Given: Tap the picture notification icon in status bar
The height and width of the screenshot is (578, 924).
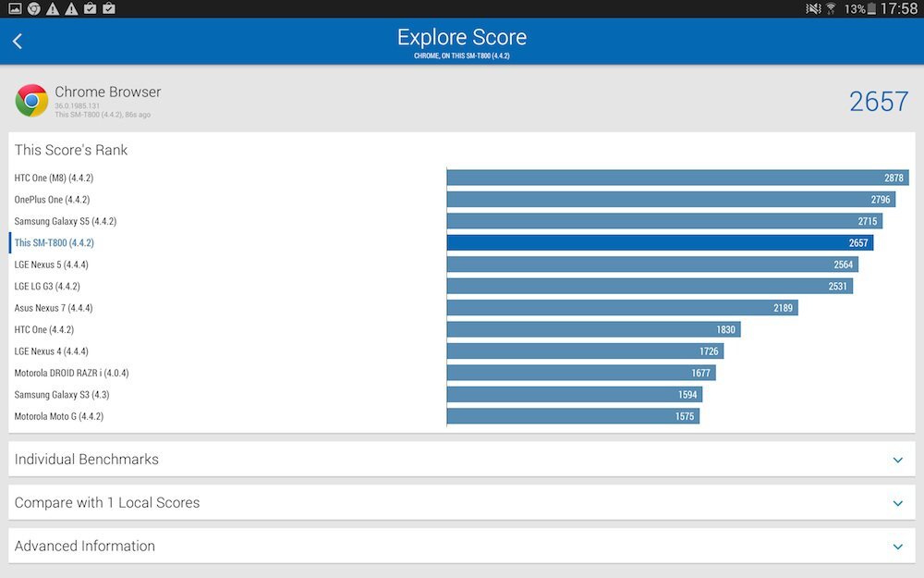Looking at the screenshot, I should point(14,9).
